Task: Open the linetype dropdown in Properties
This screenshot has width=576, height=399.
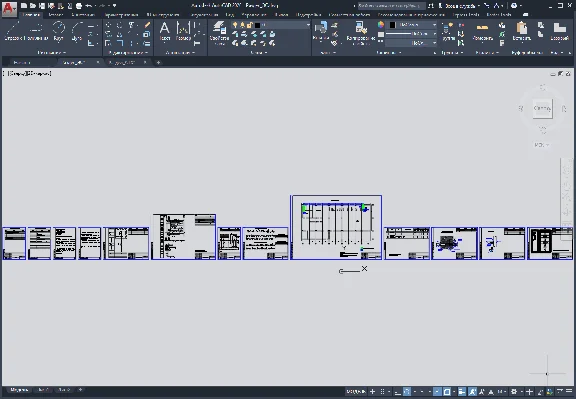Action: point(411,43)
